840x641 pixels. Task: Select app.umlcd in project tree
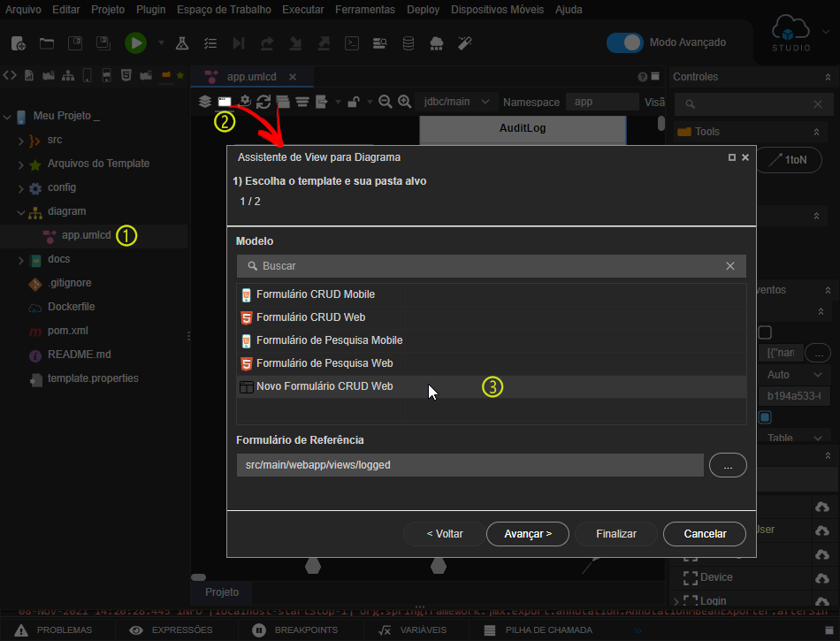click(87, 235)
